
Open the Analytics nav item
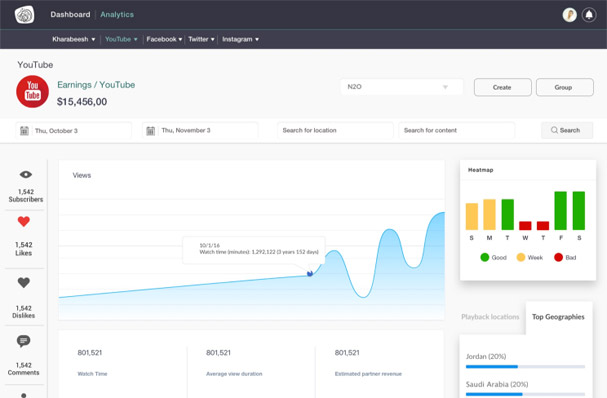point(117,15)
